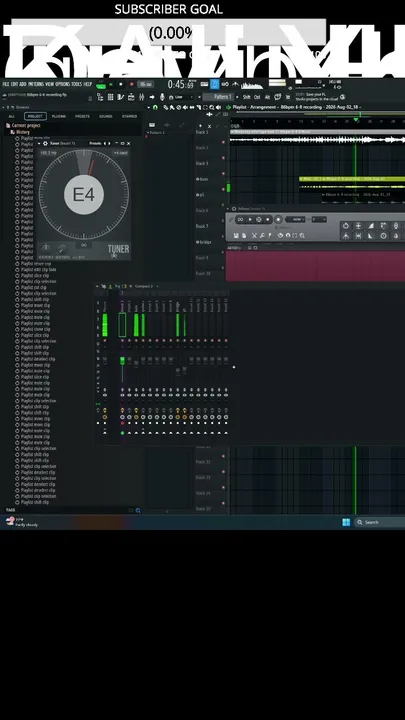Open the FILE menu

pyautogui.click(x=6, y=84)
